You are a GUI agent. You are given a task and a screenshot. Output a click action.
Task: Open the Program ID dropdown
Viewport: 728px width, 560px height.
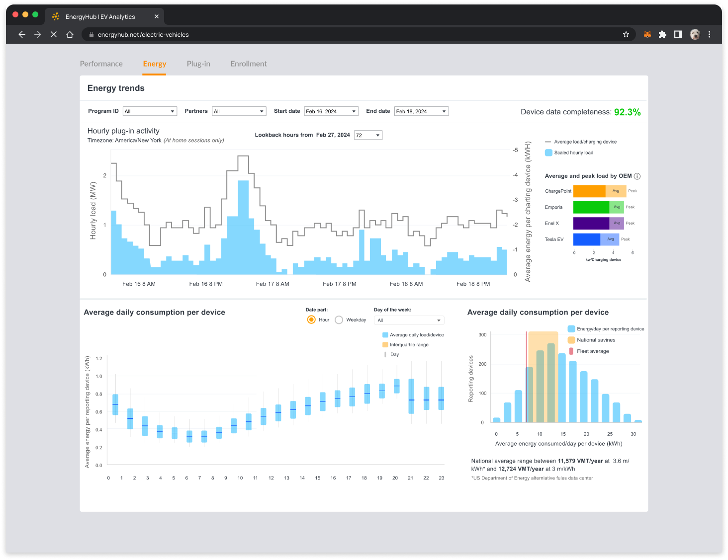pyautogui.click(x=150, y=111)
